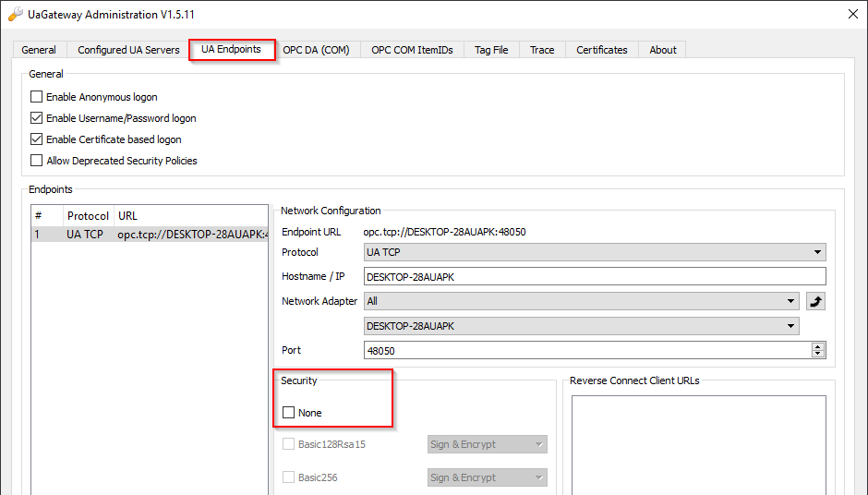Screen dimensions: 868x495
Task: Open Basic256 Sign & Encrypt dropdown
Action: tap(488, 477)
